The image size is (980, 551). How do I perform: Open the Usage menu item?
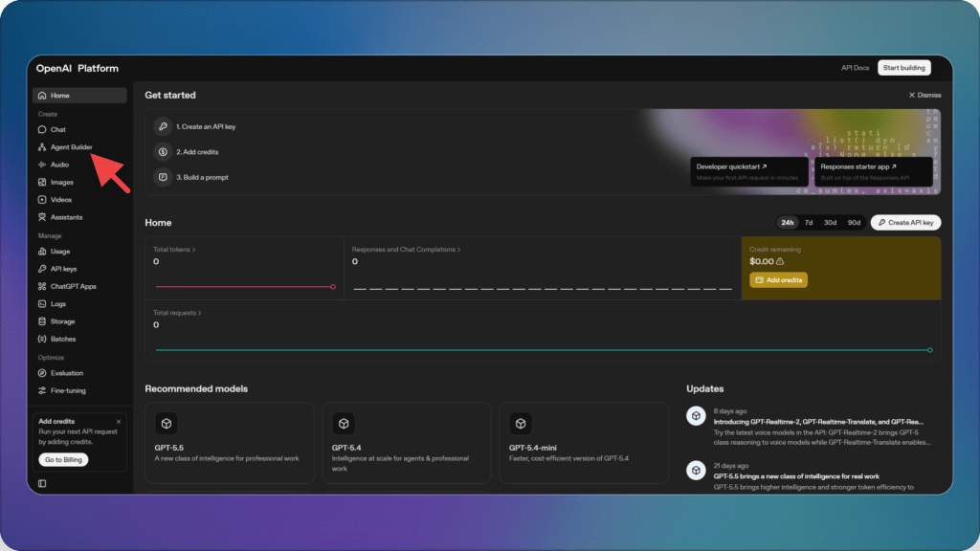tap(79, 252)
